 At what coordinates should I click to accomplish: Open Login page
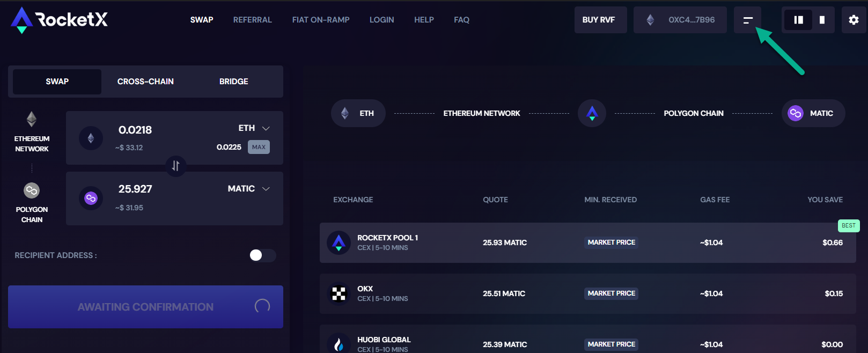coord(382,20)
